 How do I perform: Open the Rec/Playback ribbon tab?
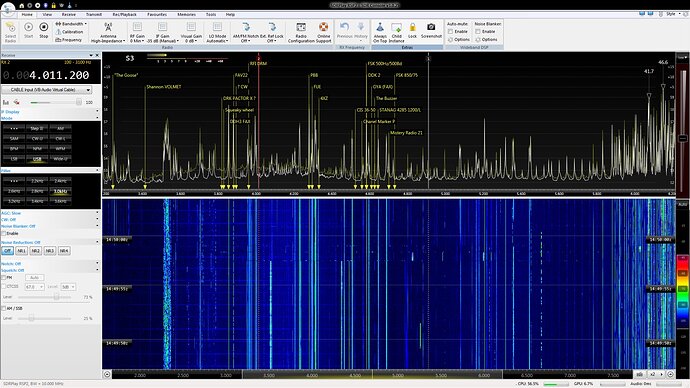[125, 15]
